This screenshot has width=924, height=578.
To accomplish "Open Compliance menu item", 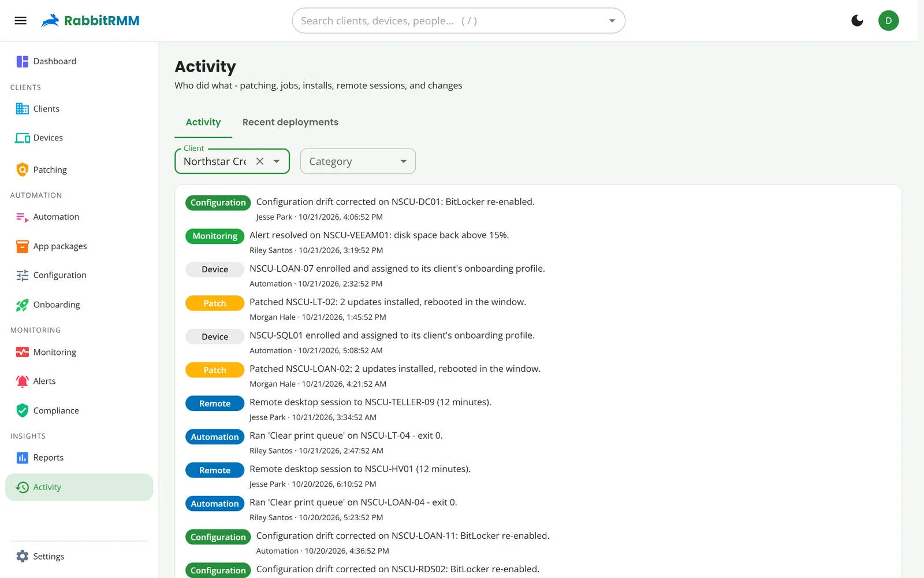I will [79, 410].
